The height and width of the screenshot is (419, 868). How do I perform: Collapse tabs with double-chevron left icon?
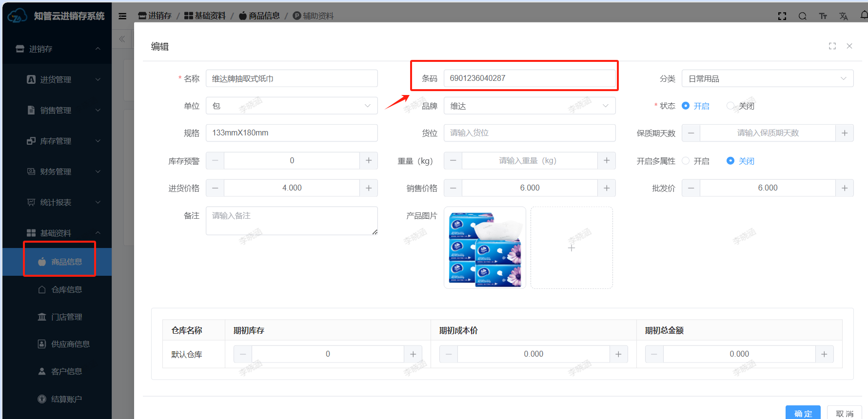click(122, 39)
